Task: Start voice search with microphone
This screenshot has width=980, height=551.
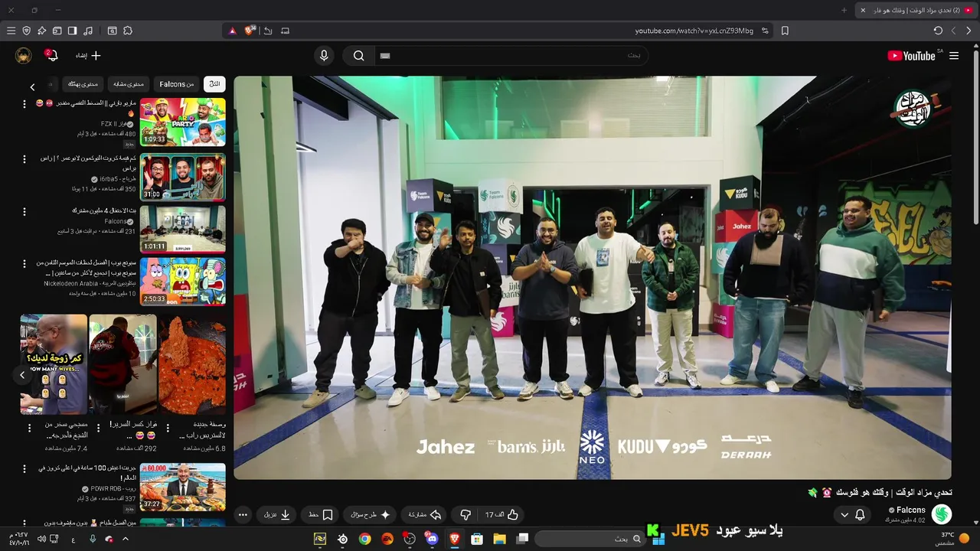Action: [324, 55]
